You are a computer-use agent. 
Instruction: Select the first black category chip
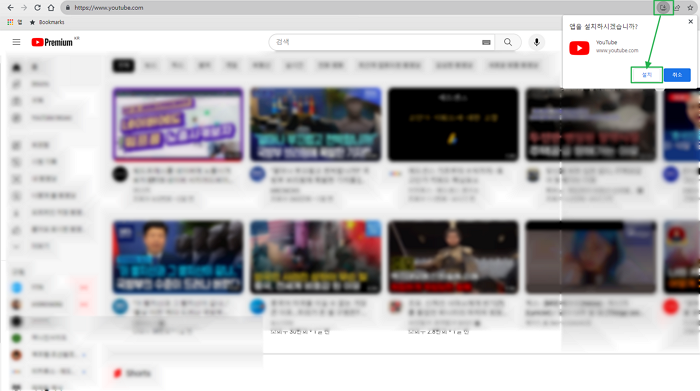click(123, 65)
